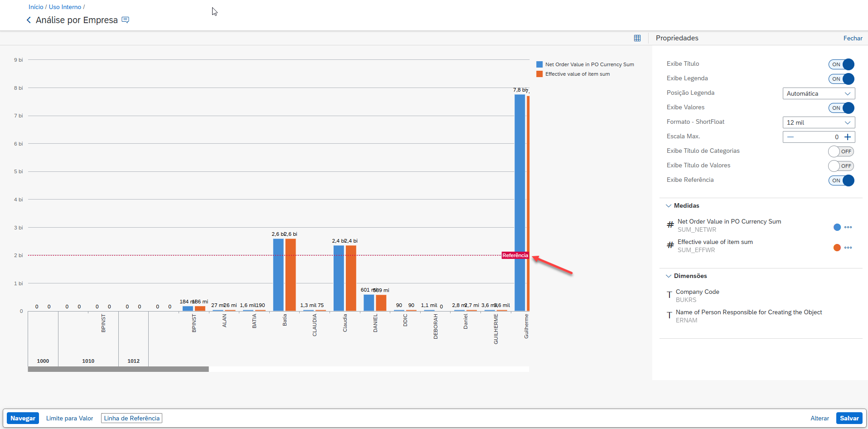Disable the Exibe Referência switch
Image resolution: width=868 pixels, height=429 pixels.
[x=841, y=180]
